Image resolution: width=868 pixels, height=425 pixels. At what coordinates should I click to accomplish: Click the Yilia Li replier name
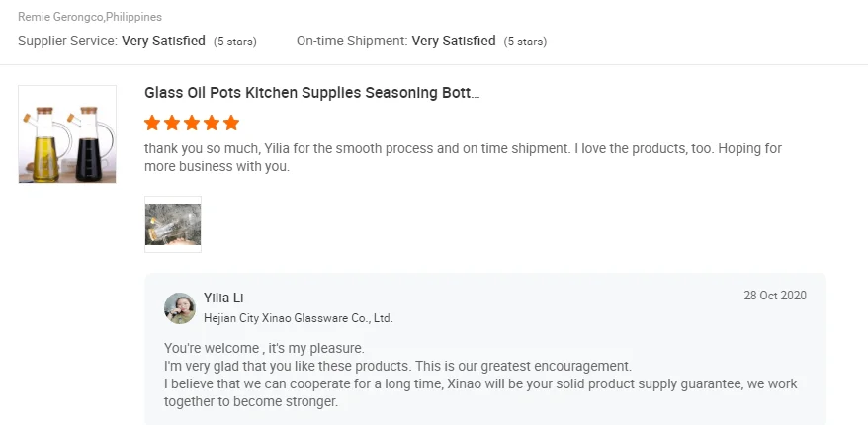223,297
